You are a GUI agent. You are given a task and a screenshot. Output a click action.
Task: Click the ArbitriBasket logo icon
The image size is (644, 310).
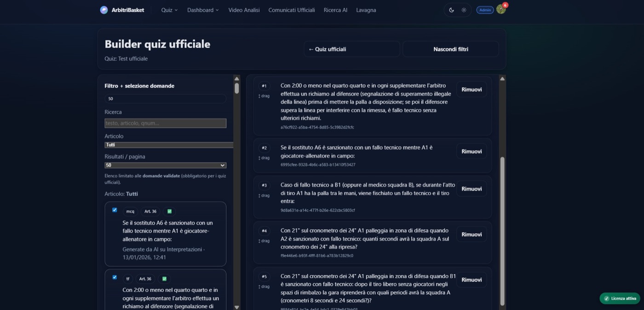click(104, 10)
